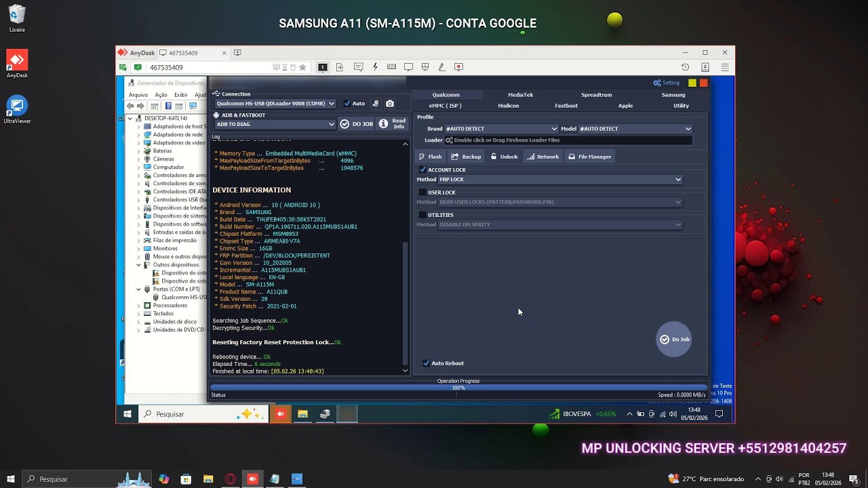The image size is (868, 488).
Task: Click the yellow square window button
Action: (x=692, y=83)
